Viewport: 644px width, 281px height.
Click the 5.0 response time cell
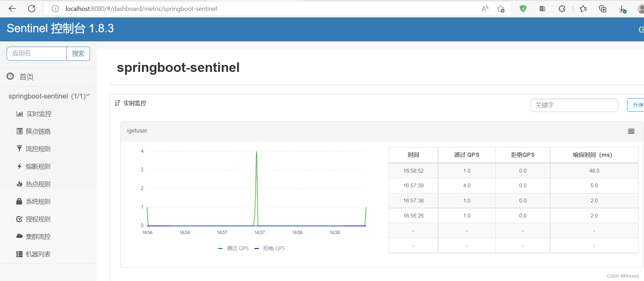(594, 186)
